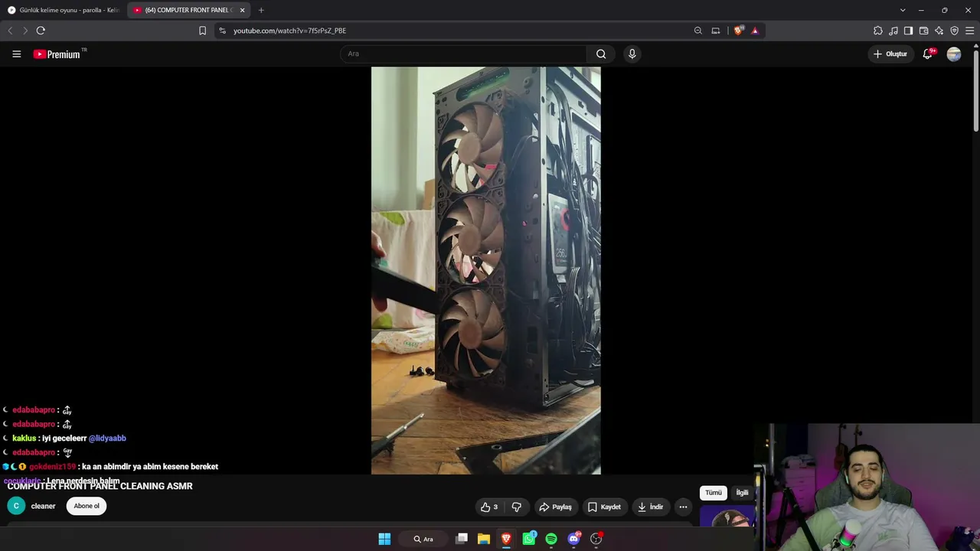Download the video with İndir
The height and width of the screenshot is (551, 980).
pos(650,507)
